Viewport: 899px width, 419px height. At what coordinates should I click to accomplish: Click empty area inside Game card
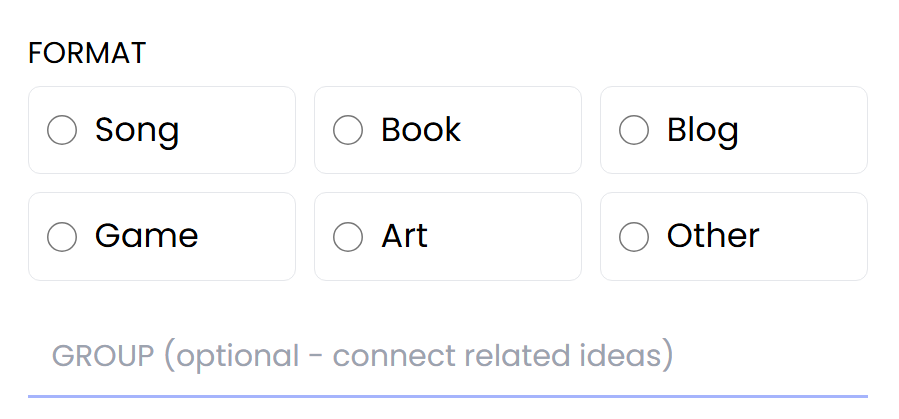pos(250,236)
